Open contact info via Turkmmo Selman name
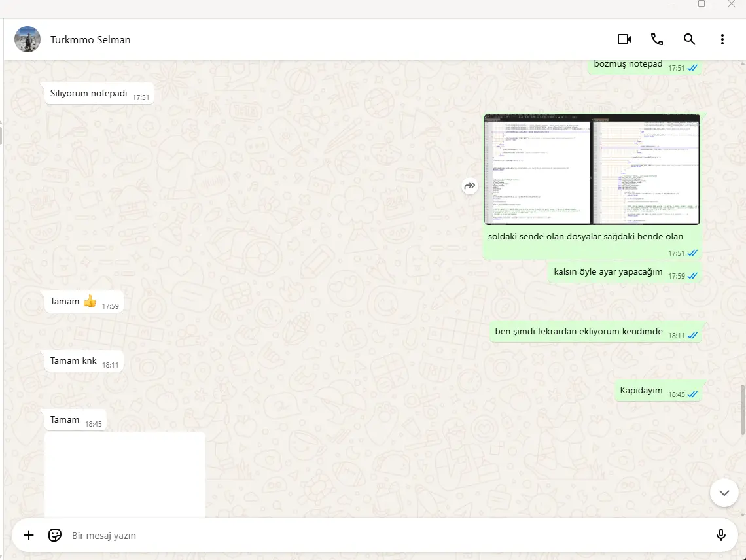746x560 pixels. pos(90,39)
